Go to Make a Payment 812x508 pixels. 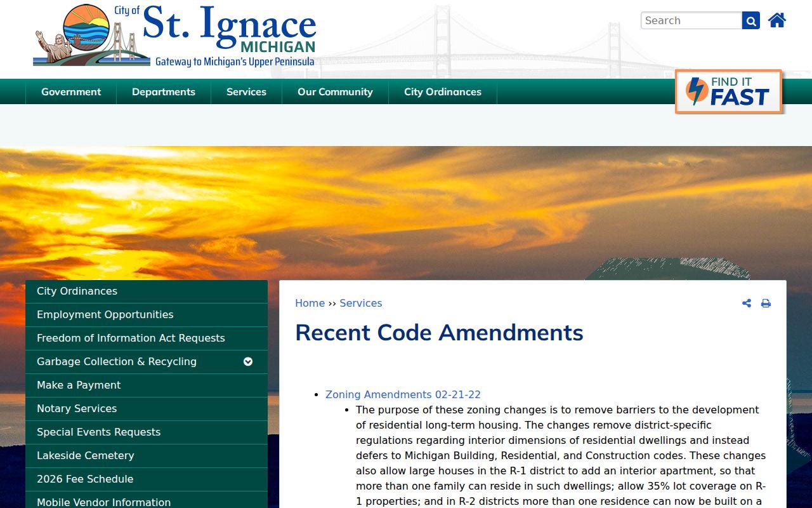click(147, 385)
